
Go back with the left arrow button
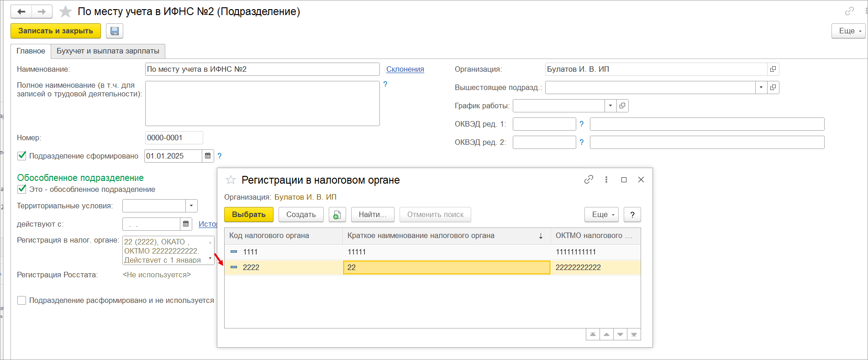pos(21,11)
